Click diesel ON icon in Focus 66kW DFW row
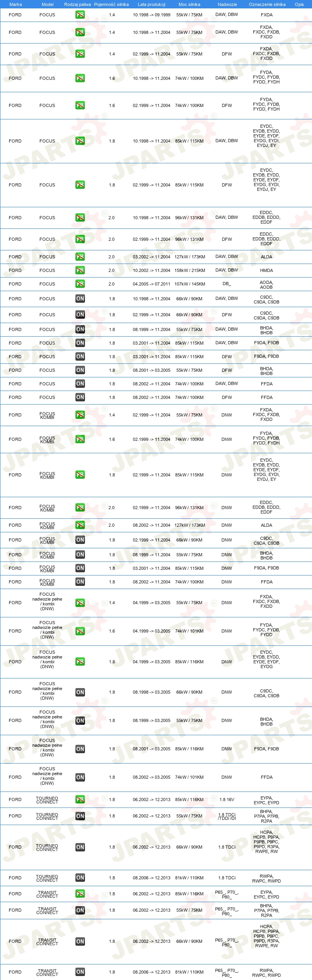312x980 pixels. (80, 315)
